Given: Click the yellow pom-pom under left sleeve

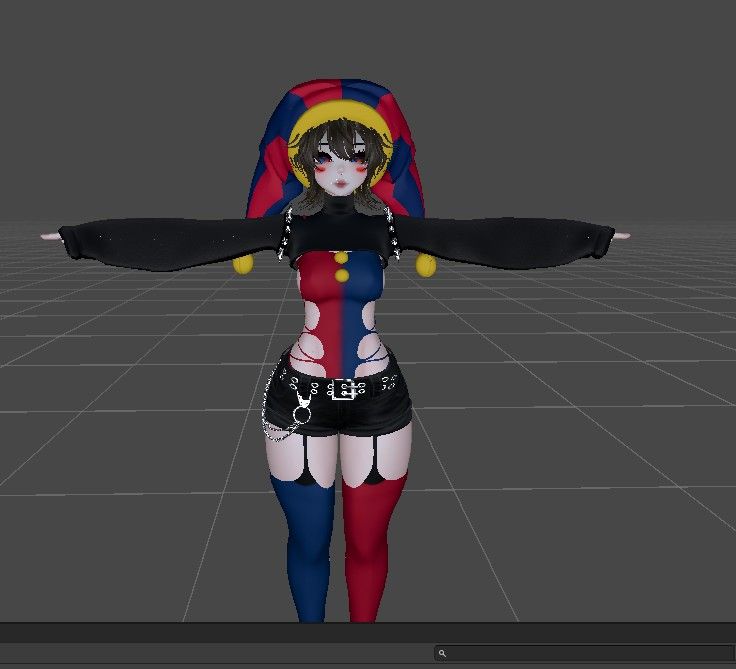Looking at the screenshot, I should coord(243,264).
